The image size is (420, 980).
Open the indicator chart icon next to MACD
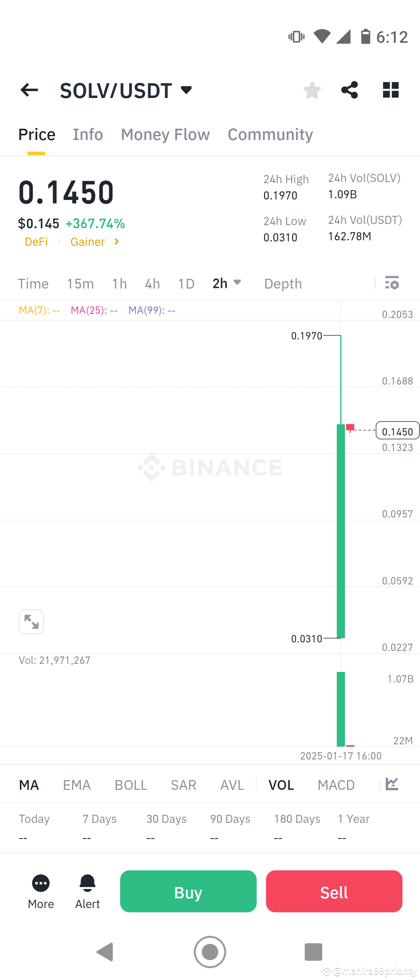tap(391, 784)
